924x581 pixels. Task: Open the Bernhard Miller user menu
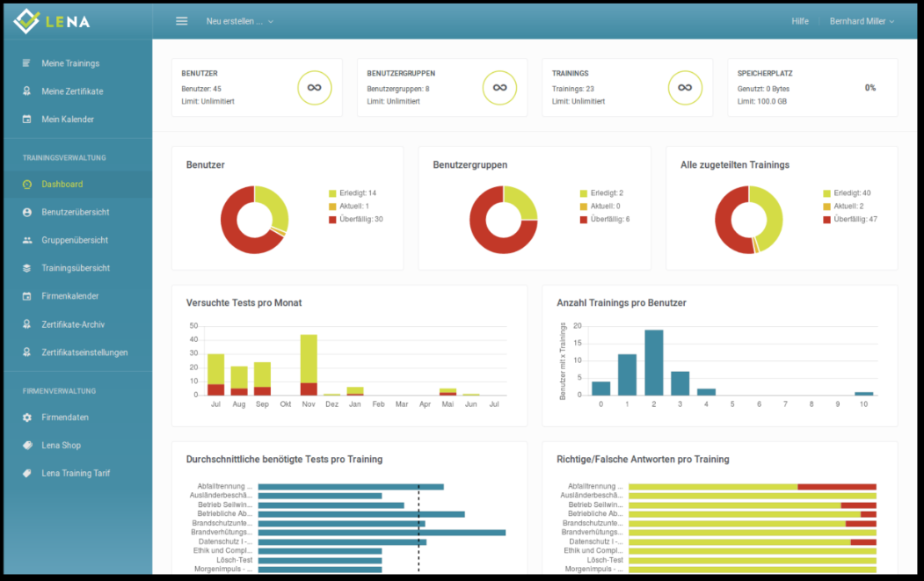pos(861,20)
